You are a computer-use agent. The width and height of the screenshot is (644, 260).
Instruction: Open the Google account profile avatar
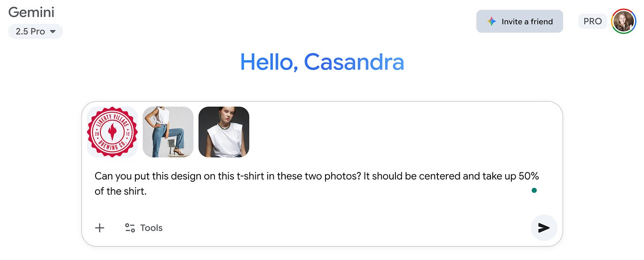tap(624, 21)
